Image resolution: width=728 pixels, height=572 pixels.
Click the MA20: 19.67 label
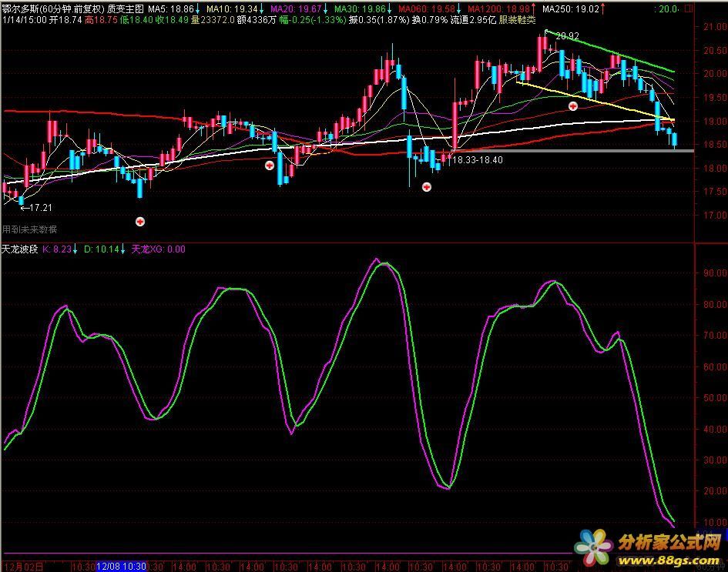click(296, 8)
